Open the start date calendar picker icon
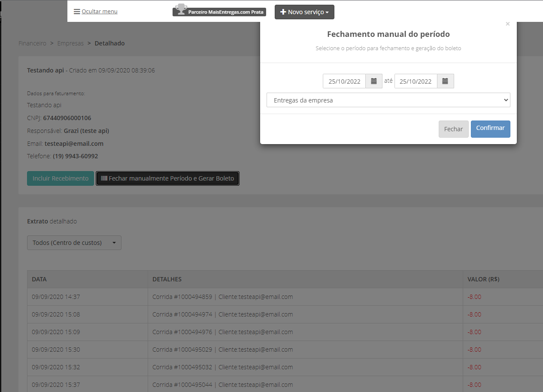The image size is (543, 392). tap(374, 81)
